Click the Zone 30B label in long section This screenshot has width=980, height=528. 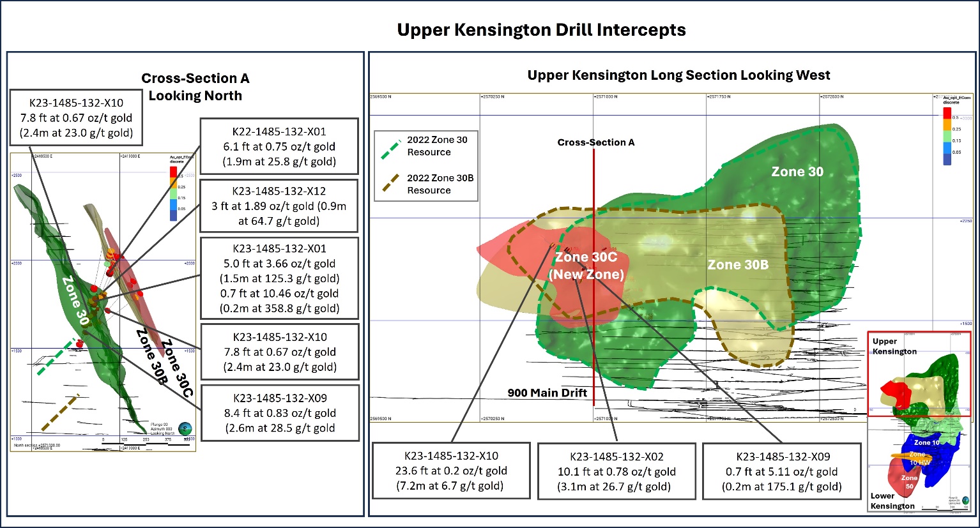[x=737, y=265]
